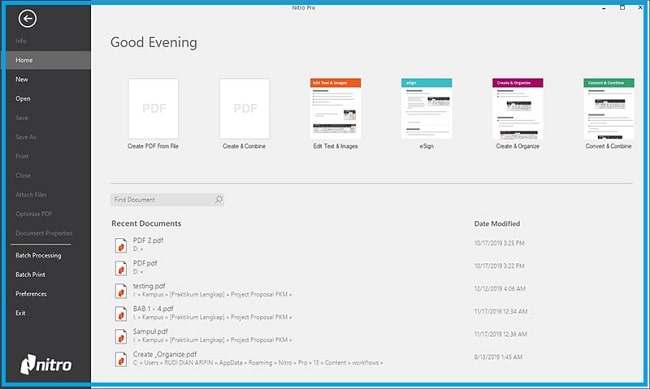This screenshot has width=650, height=389.
Task: Click the eSign label under thumbnail
Action: click(427, 146)
